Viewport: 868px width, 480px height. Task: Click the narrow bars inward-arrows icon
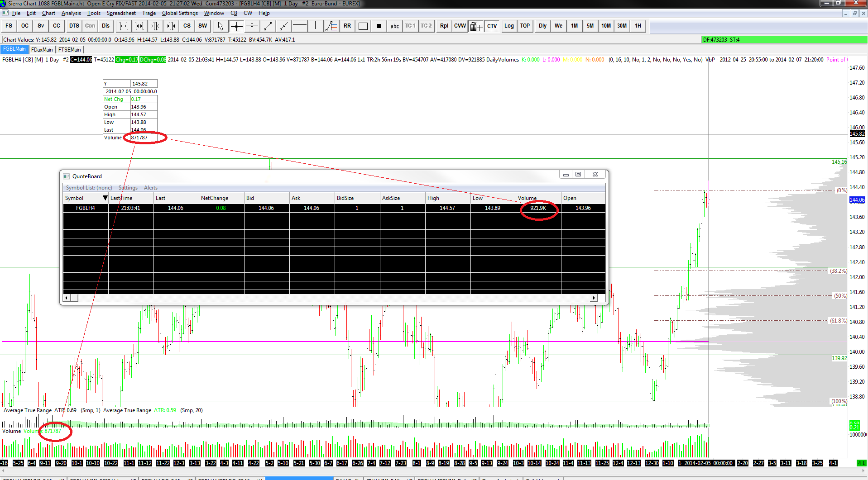(155, 26)
